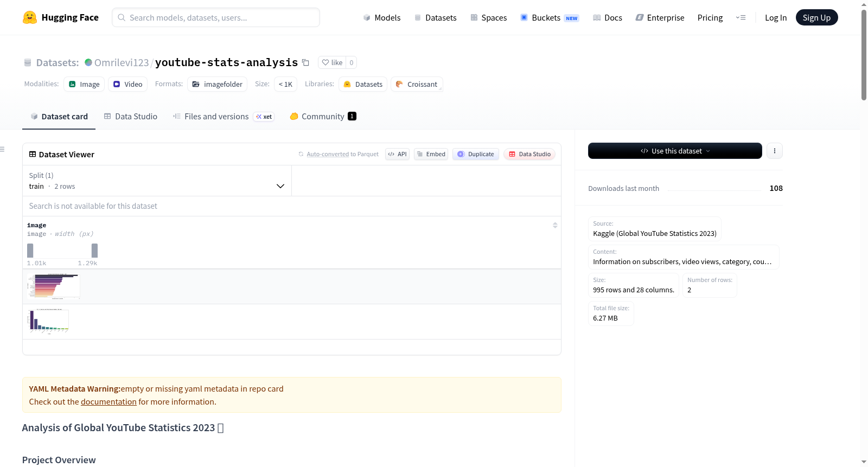868x467 pixels.
Task: Click the imagefolder format tag
Action: tap(217, 84)
